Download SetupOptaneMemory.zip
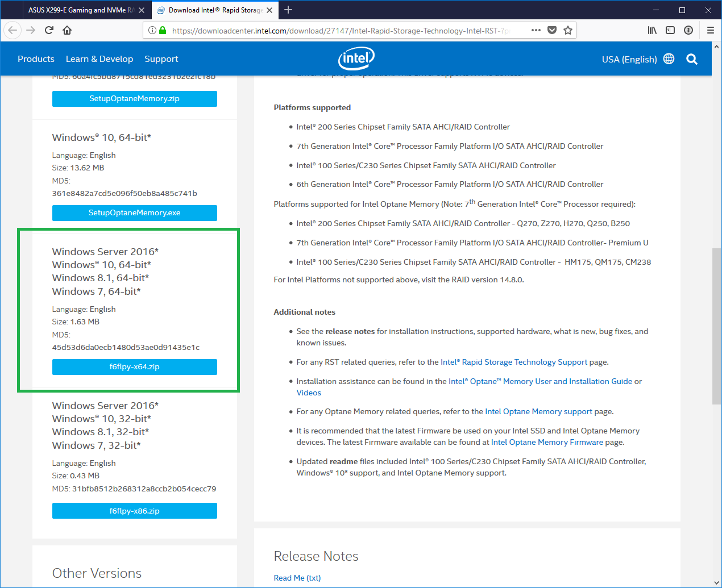Screen dimensions: 722x588 (135, 99)
